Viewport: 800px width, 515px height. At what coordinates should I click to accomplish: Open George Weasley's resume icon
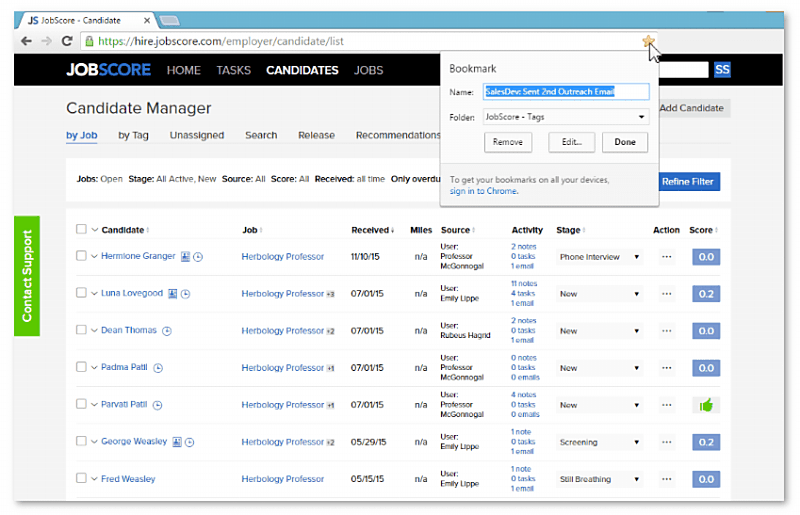(177, 442)
